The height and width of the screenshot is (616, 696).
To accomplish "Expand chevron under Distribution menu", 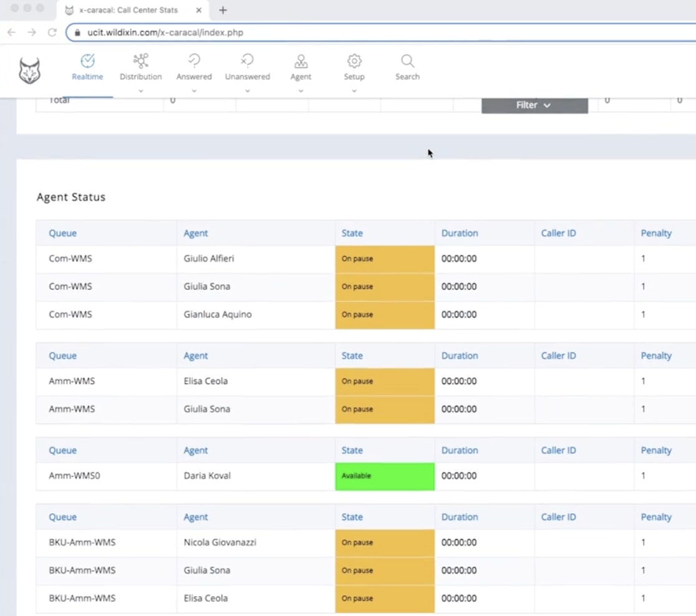I will coord(140,91).
